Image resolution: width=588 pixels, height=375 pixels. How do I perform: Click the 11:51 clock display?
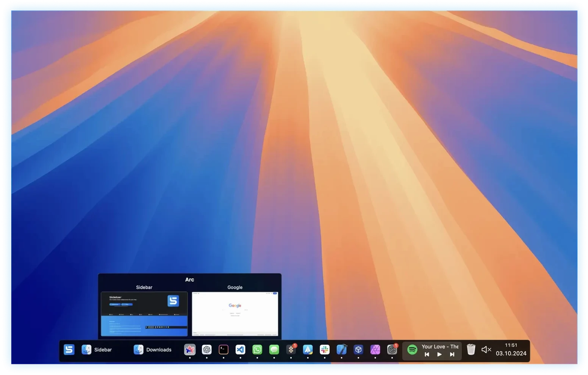pos(511,345)
